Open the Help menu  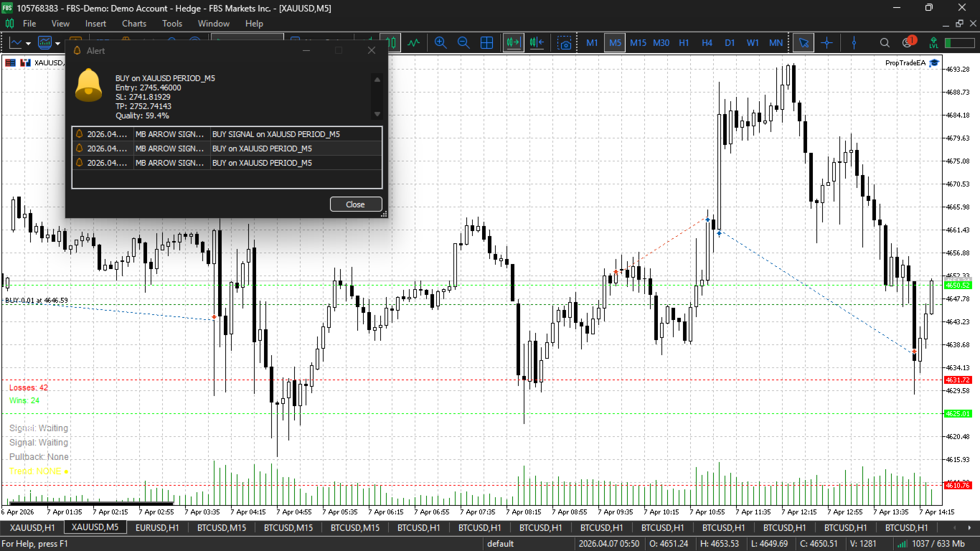(254, 24)
